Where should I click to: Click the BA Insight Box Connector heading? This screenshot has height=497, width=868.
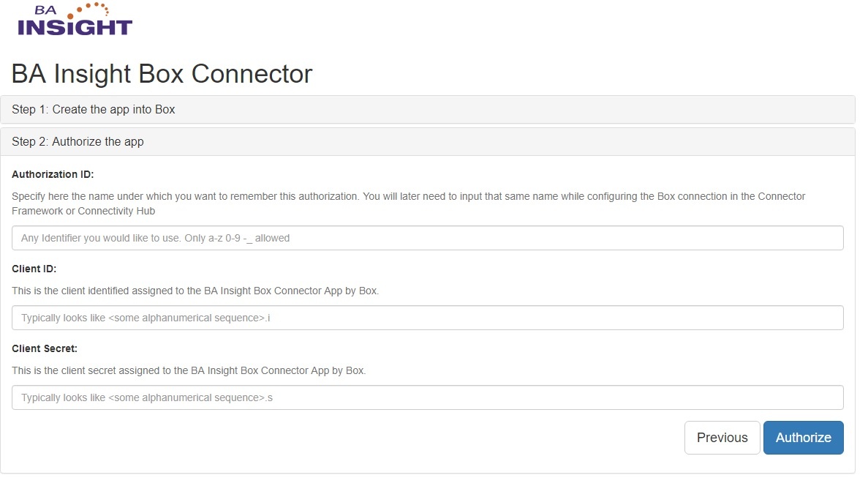click(162, 74)
